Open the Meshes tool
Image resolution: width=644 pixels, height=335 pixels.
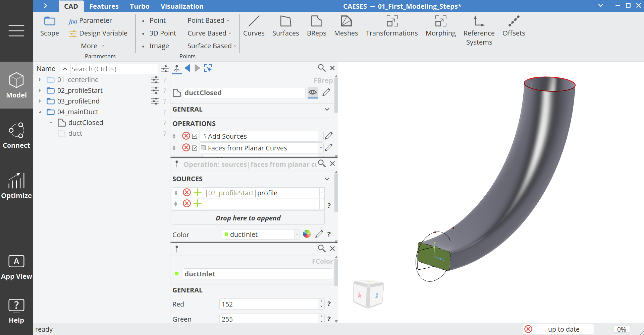pyautogui.click(x=346, y=26)
